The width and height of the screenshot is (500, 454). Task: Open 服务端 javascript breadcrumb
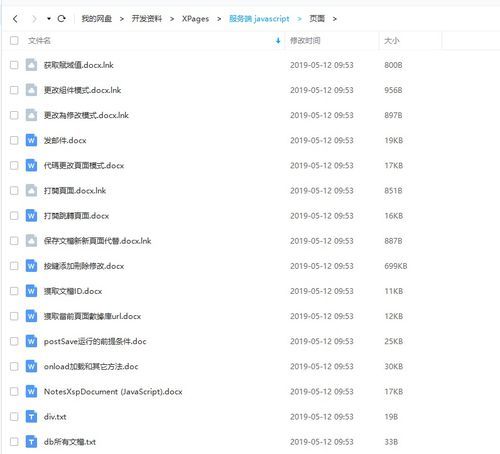[x=259, y=19]
